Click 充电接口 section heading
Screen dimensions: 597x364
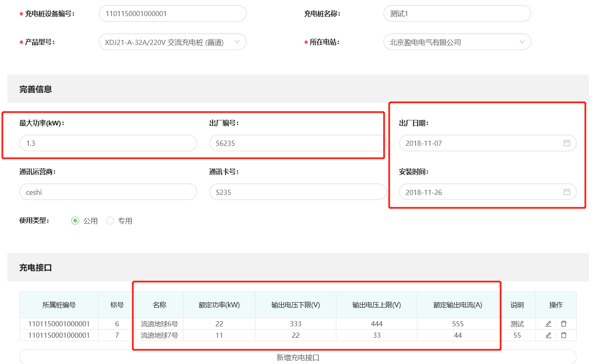tap(36, 267)
